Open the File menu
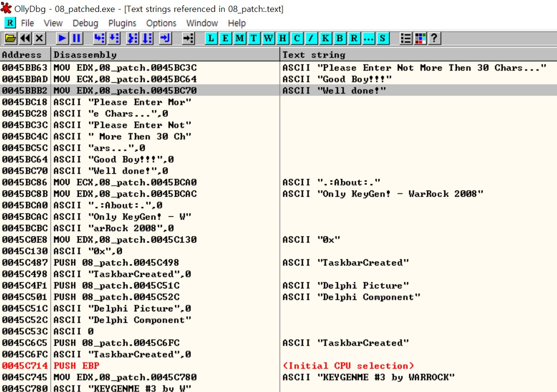The height and width of the screenshot is (392, 557). pyautogui.click(x=27, y=23)
